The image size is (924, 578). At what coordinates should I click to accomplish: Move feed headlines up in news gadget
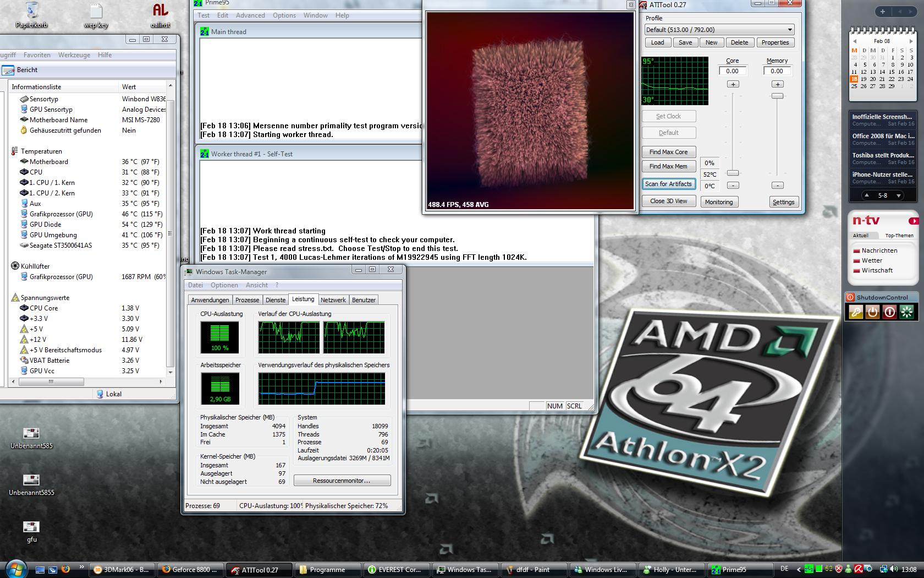pos(867,195)
